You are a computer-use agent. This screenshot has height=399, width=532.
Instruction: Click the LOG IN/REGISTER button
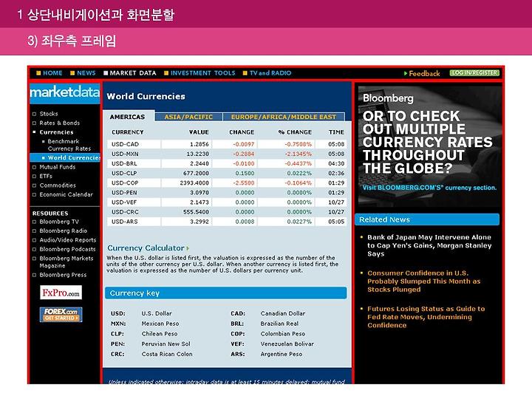(x=474, y=72)
